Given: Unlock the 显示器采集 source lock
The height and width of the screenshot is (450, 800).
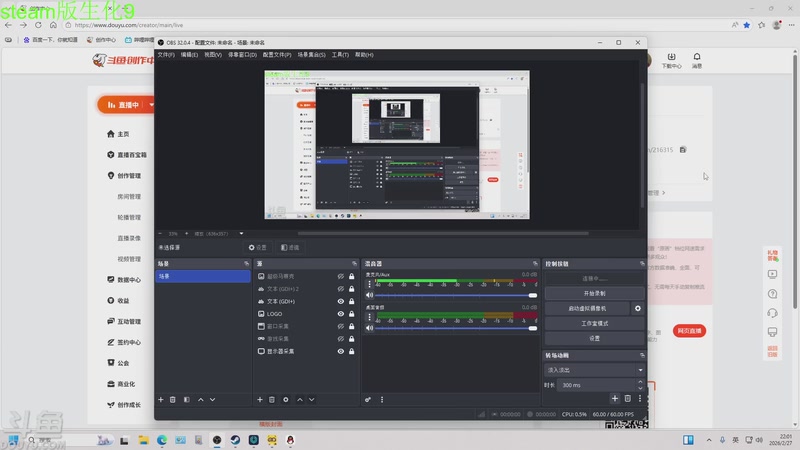Looking at the screenshot, I should 352,351.
